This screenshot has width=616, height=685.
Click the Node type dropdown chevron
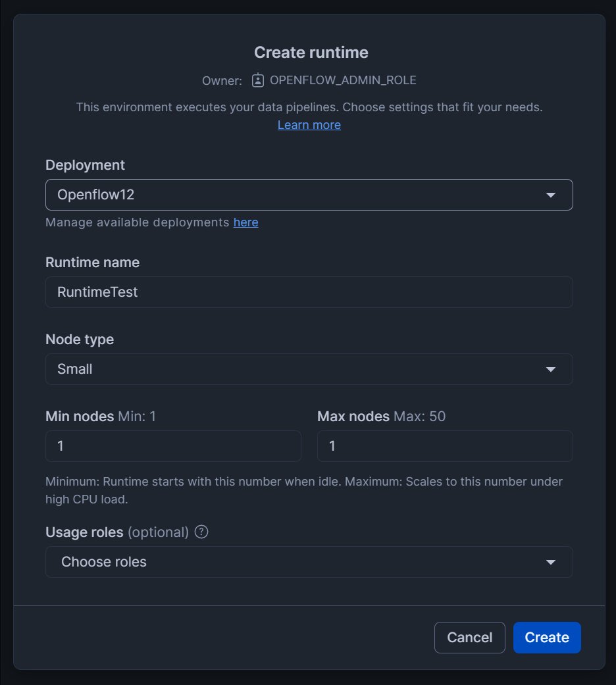point(551,369)
